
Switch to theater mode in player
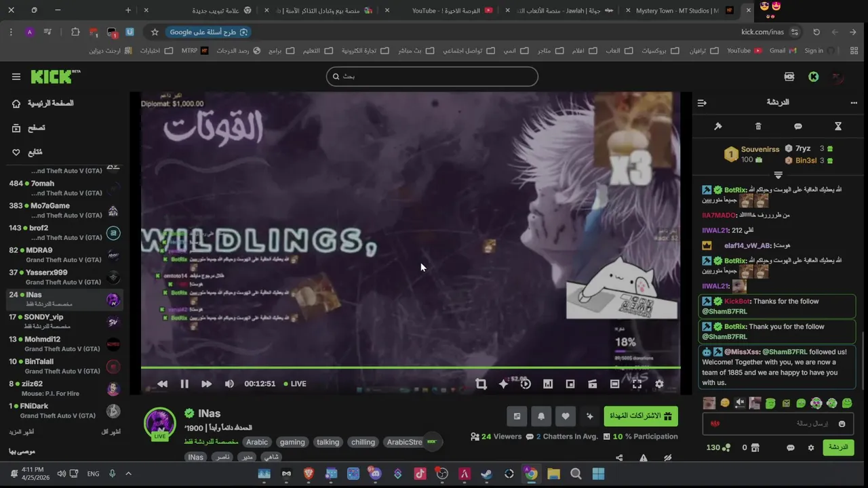[614, 384]
